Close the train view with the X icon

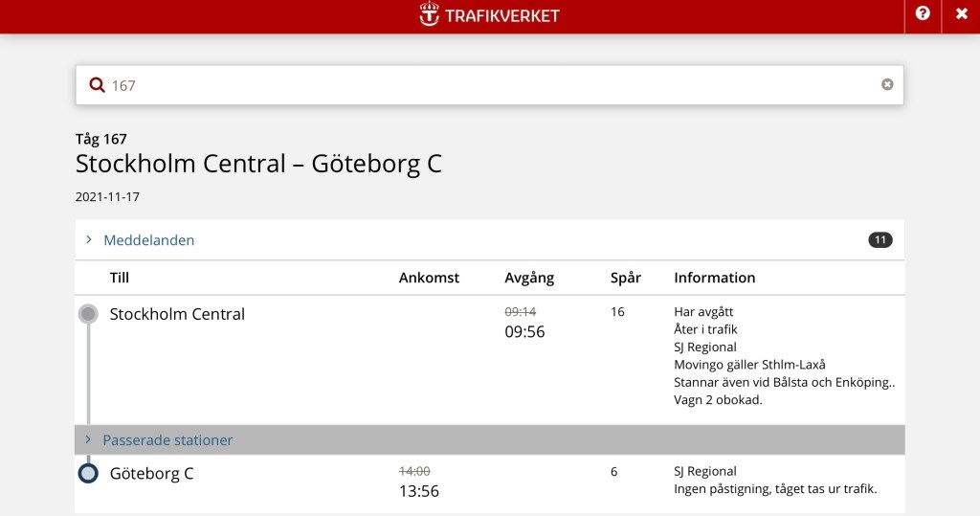962,14
